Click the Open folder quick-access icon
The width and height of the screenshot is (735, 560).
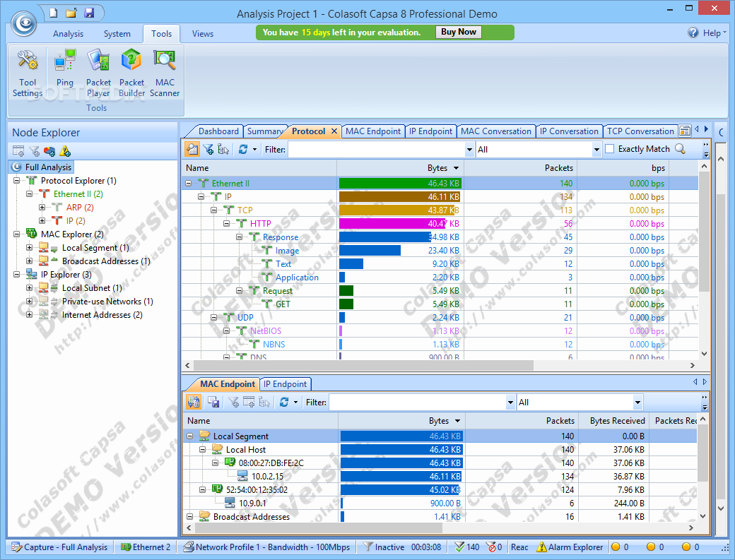click(x=71, y=13)
